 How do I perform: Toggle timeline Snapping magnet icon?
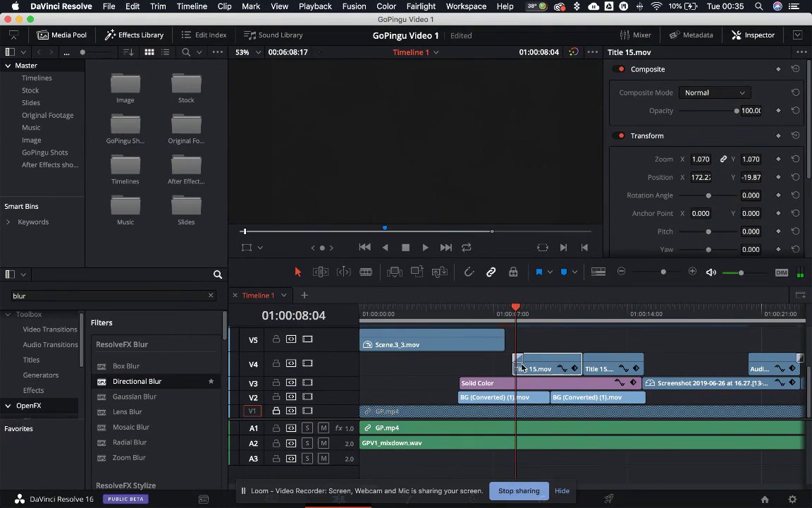(x=469, y=272)
